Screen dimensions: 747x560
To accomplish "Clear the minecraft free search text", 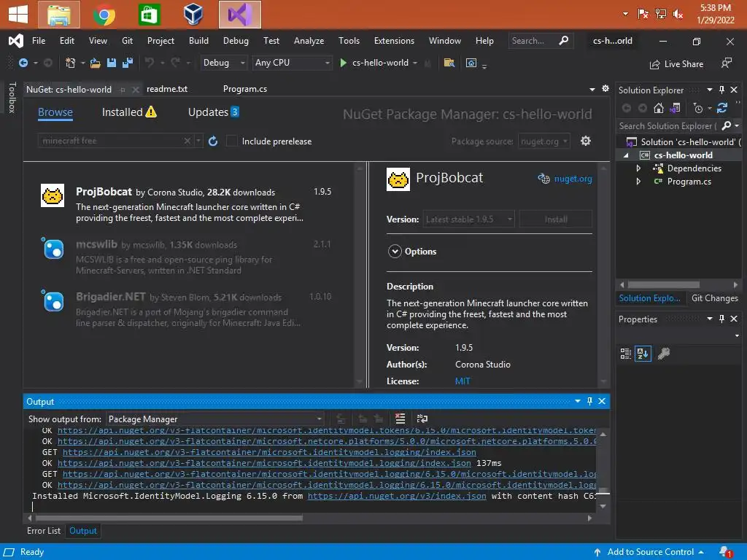I will [x=187, y=141].
